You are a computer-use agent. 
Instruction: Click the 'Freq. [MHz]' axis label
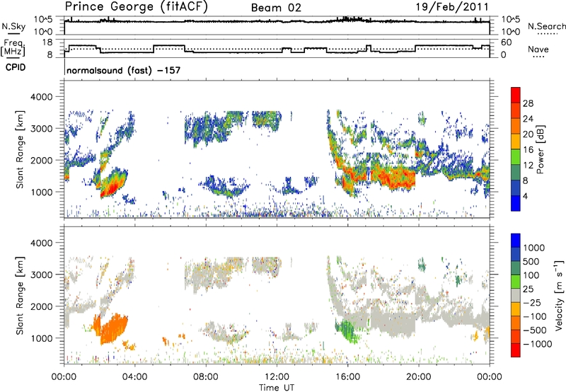13,47
